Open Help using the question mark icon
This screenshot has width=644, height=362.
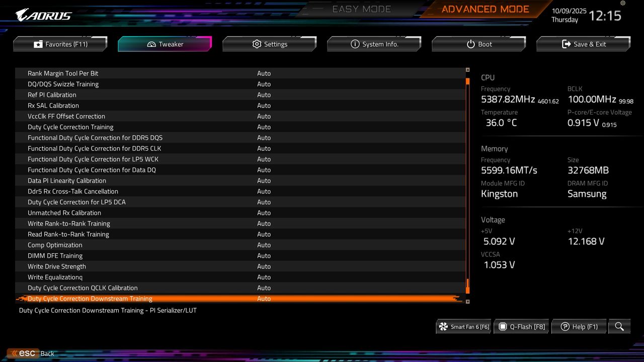coord(566,326)
